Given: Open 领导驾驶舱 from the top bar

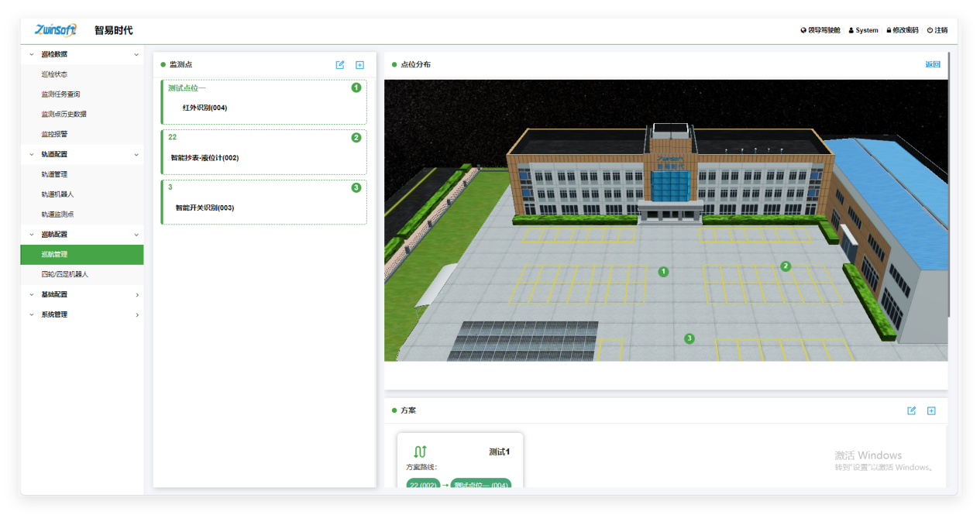Looking at the screenshot, I should (820, 30).
